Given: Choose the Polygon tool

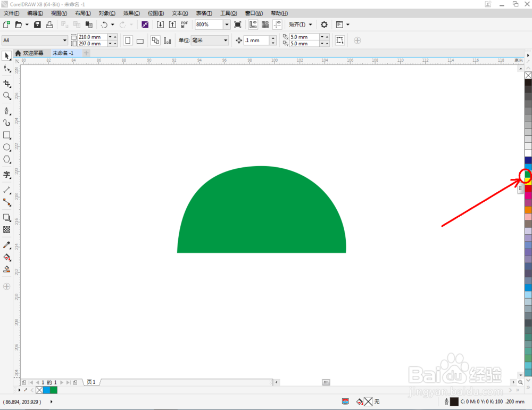Looking at the screenshot, I should coord(7,159).
